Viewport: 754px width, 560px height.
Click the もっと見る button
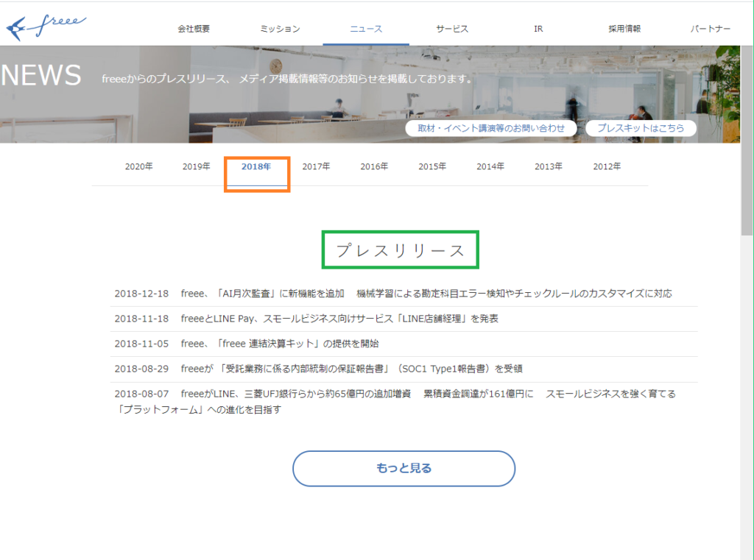tap(404, 468)
